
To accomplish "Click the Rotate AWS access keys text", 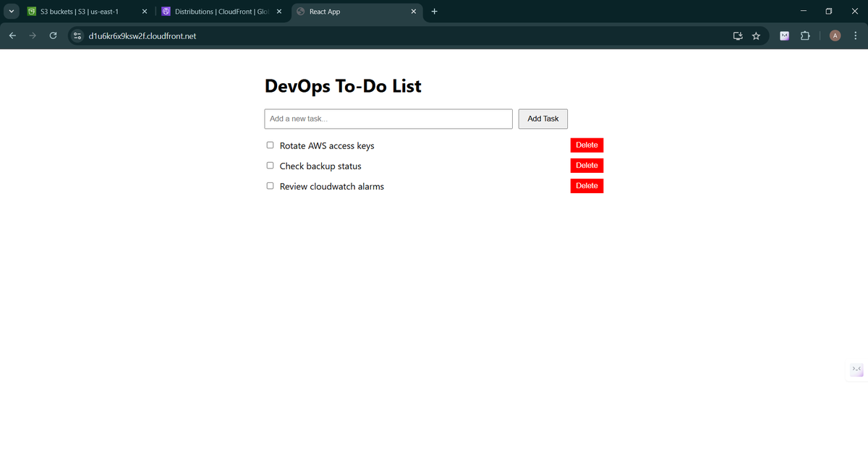I will point(327,146).
